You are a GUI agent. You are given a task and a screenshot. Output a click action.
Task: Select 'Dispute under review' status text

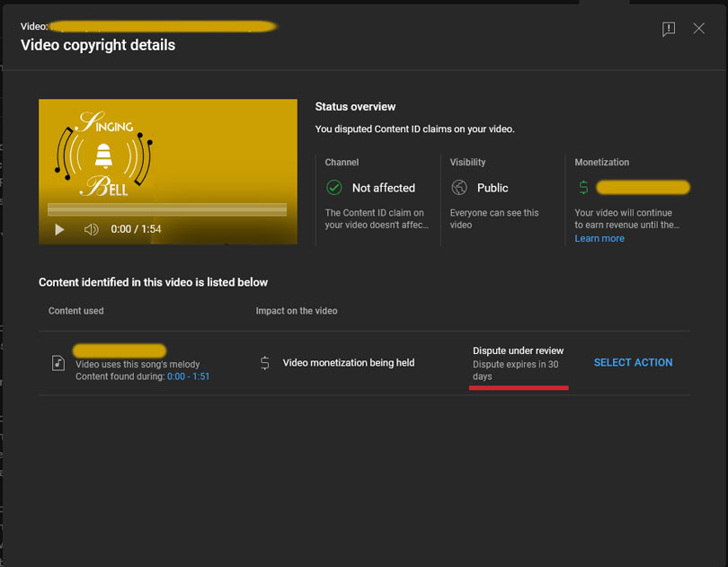click(x=519, y=350)
